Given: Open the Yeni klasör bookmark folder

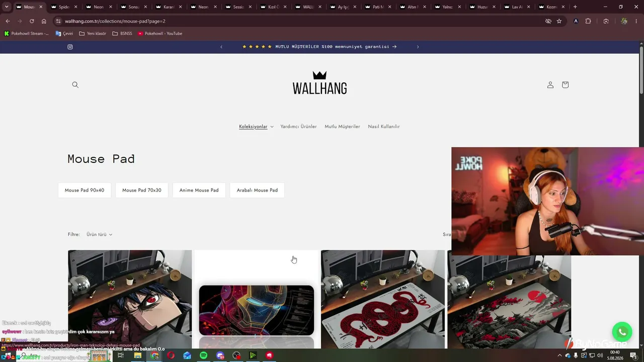Looking at the screenshot, I should 93,34.
